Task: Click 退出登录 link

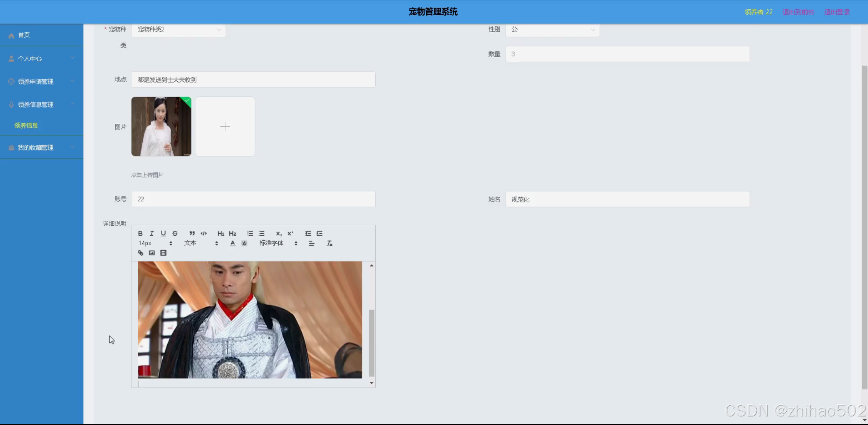Action: tap(837, 12)
